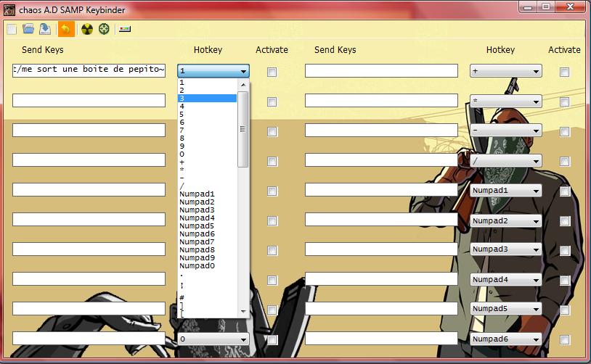591x364 pixels.
Task: Open a saved keybind file via folder icon
Action: tap(28, 29)
